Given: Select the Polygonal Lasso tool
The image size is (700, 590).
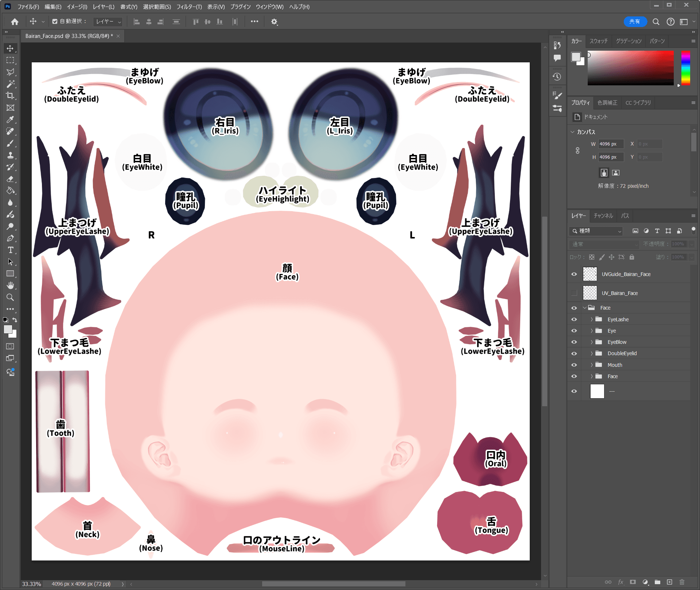Looking at the screenshot, I should coord(10,72).
